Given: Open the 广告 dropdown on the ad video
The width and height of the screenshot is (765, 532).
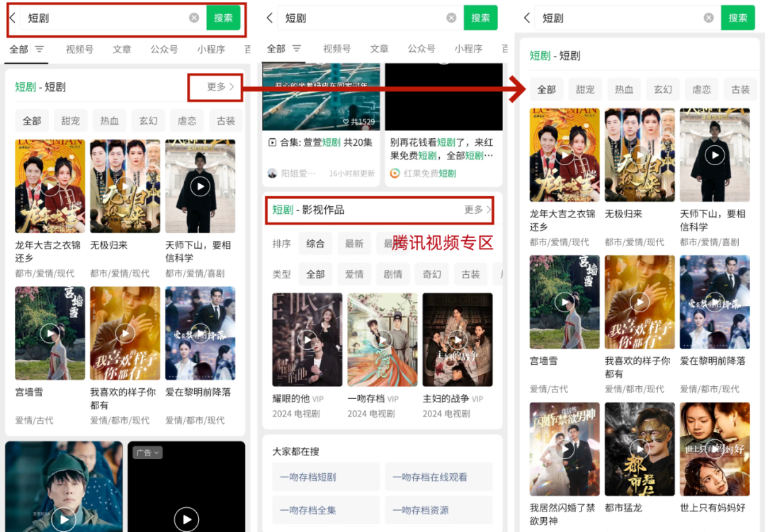Looking at the screenshot, I should tap(148, 453).
